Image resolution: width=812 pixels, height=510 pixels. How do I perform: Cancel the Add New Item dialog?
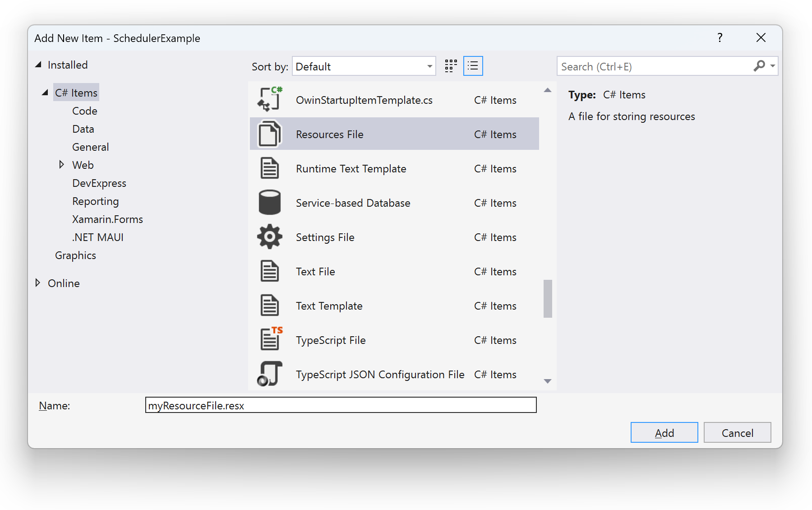click(737, 433)
